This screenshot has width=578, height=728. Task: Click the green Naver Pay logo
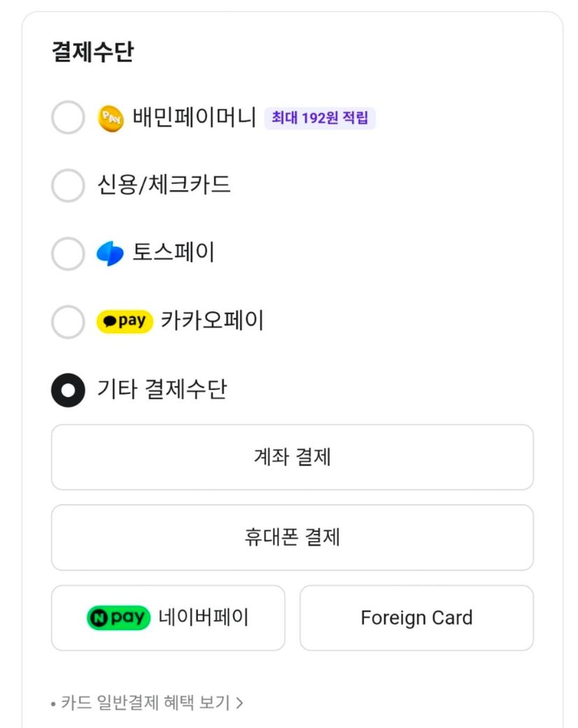(118, 617)
